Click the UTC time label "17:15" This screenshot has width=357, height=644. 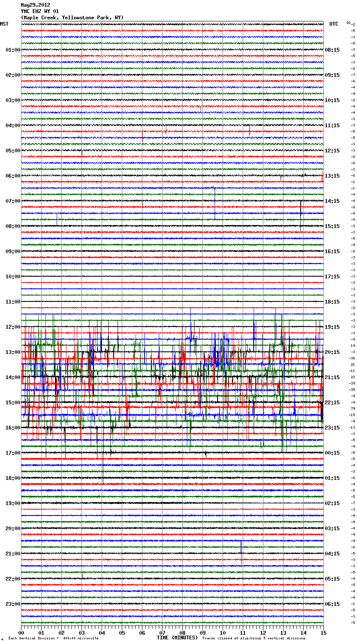pos(332,277)
